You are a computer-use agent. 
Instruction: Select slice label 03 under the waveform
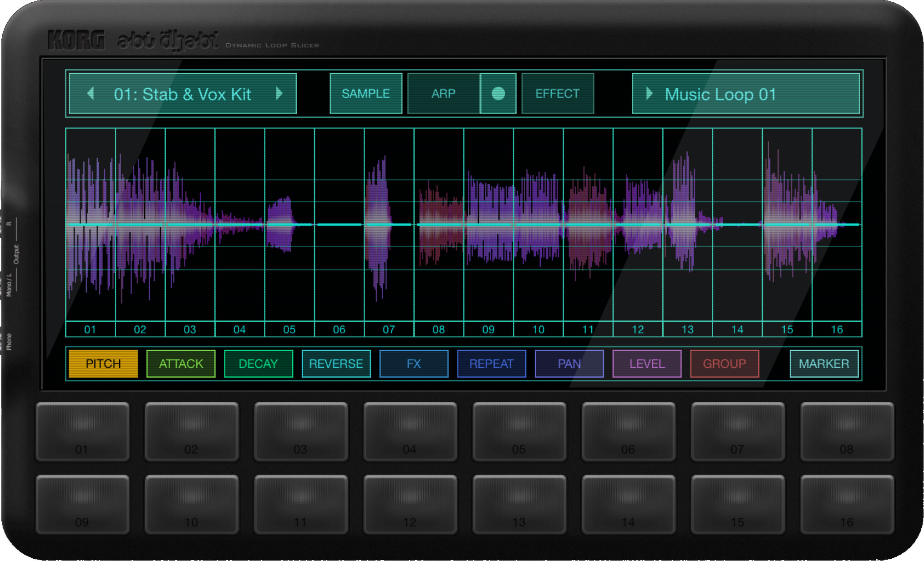190,329
